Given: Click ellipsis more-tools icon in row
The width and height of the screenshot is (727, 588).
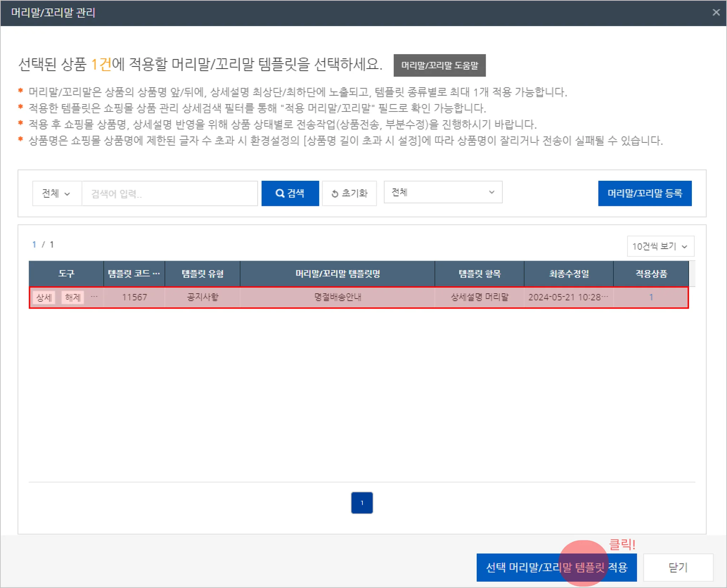Looking at the screenshot, I should point(94,296).
